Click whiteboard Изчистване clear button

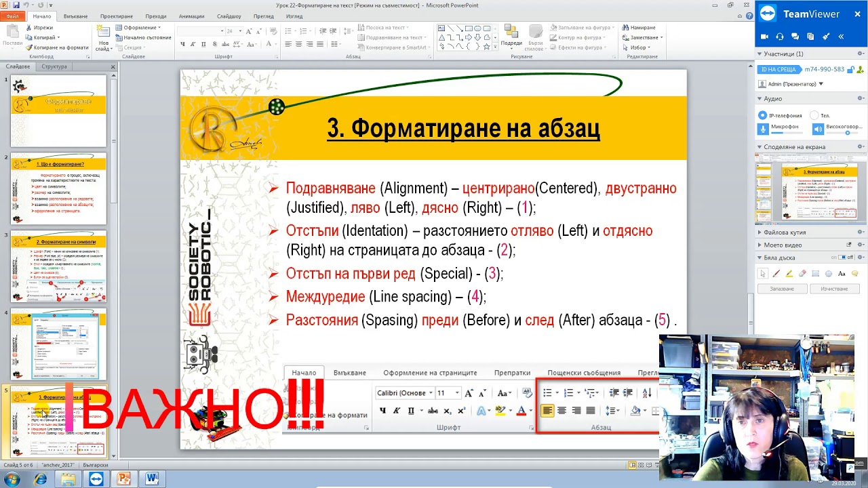tap(834, 289)
